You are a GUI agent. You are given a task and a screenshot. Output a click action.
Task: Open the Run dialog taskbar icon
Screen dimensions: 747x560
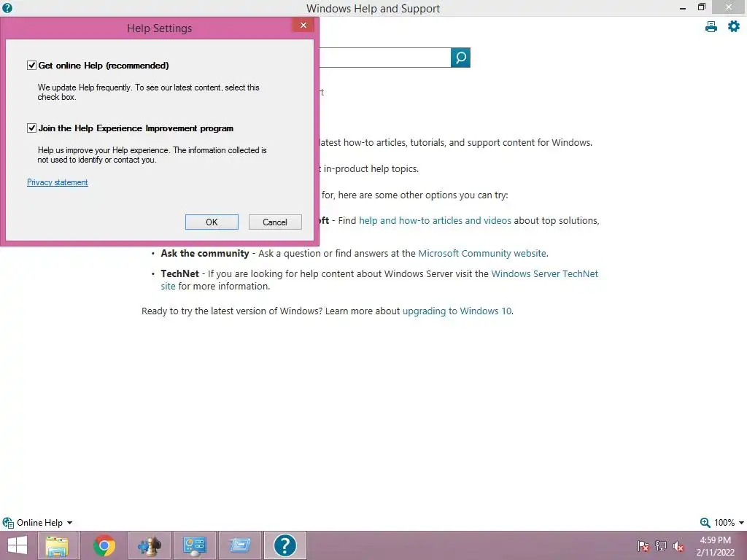coord(239,545)
